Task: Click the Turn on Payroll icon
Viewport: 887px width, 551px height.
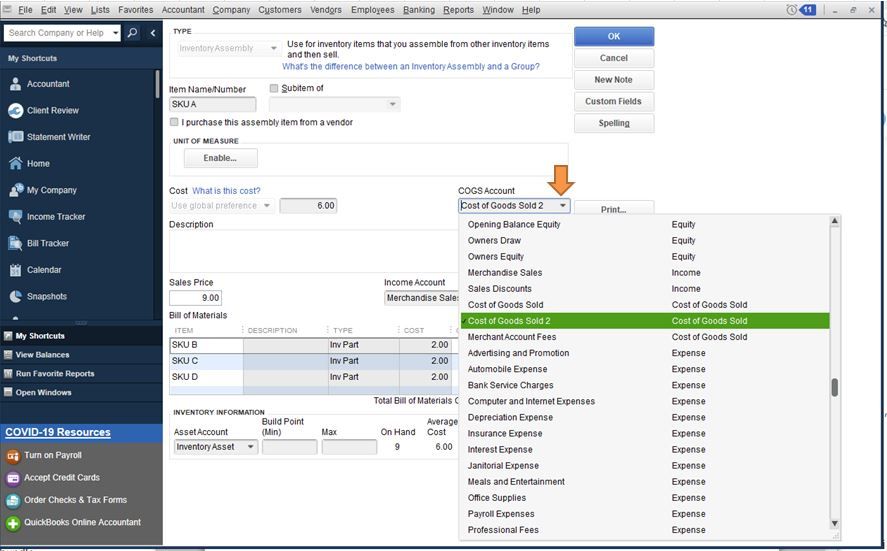Action: (x=13, y=455)
